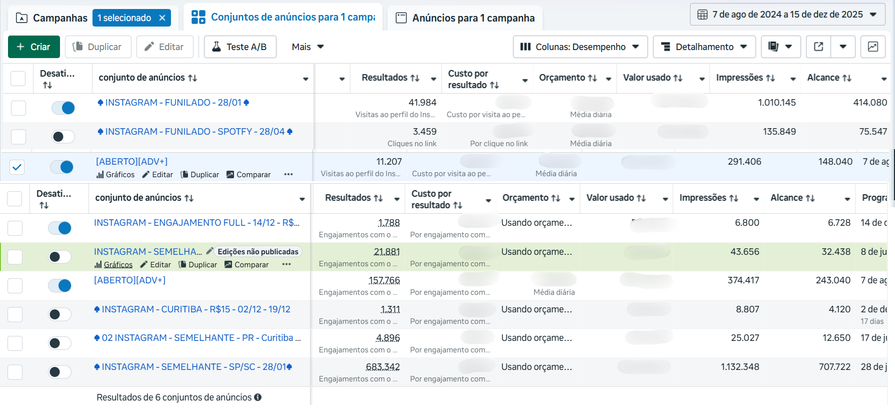Open the Mais menu
Screen dimensions: 895x413
(x=308, y=47)
